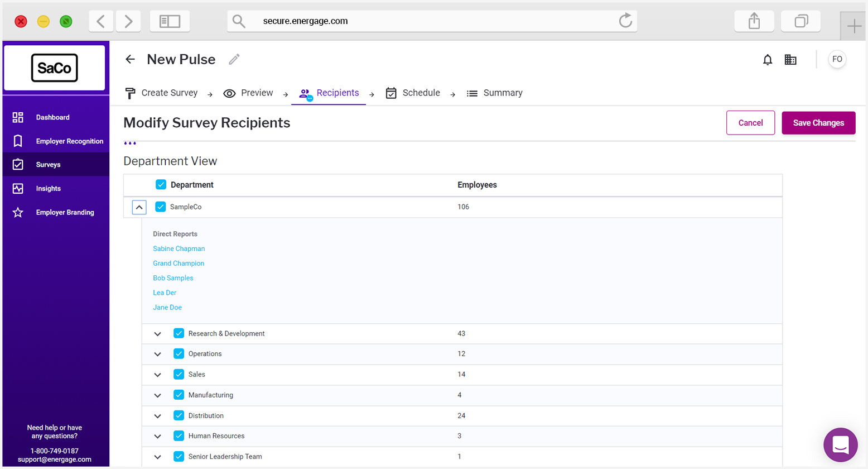
Task: Click the Surveys clipboard icon
Action: point(18,165)
